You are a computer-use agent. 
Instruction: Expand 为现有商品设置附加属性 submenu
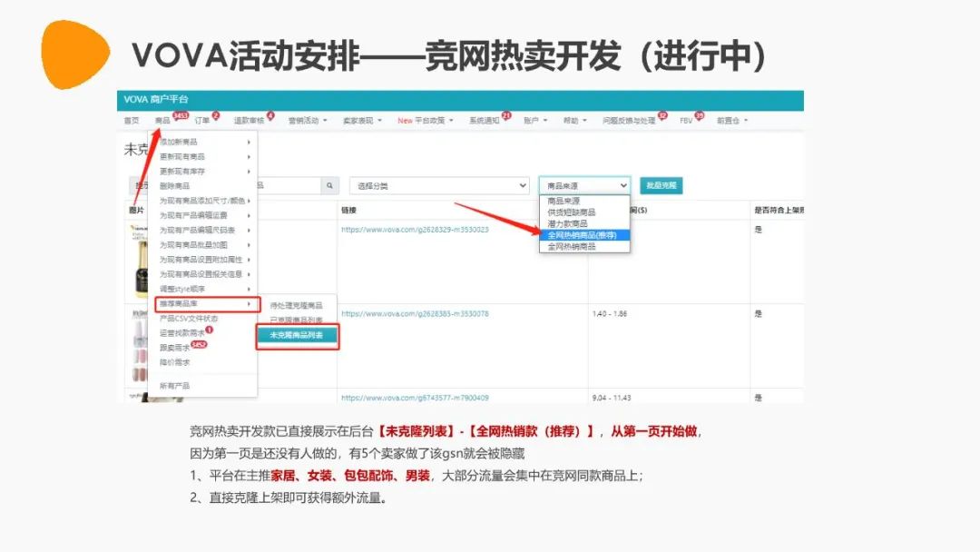click(x=203, y=260)
